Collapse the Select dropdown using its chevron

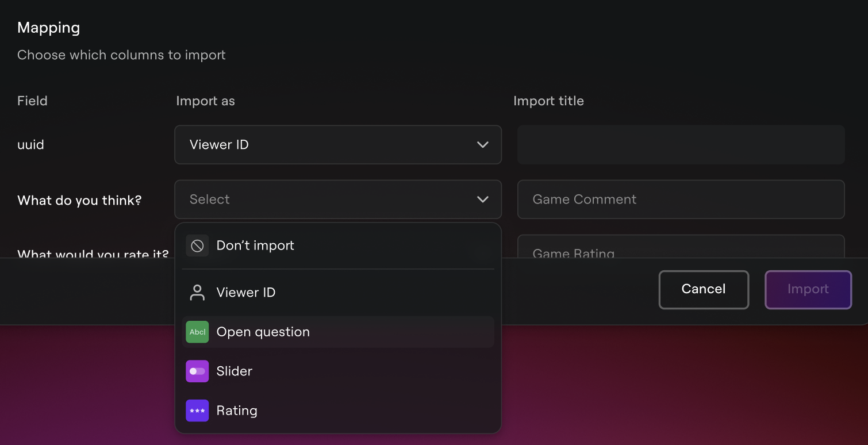[483, 200]
